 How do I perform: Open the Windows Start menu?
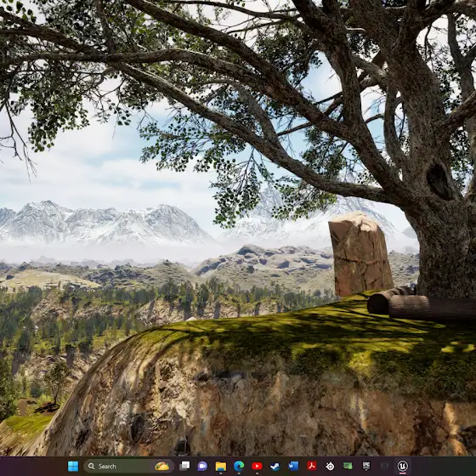tap(73, 466)
